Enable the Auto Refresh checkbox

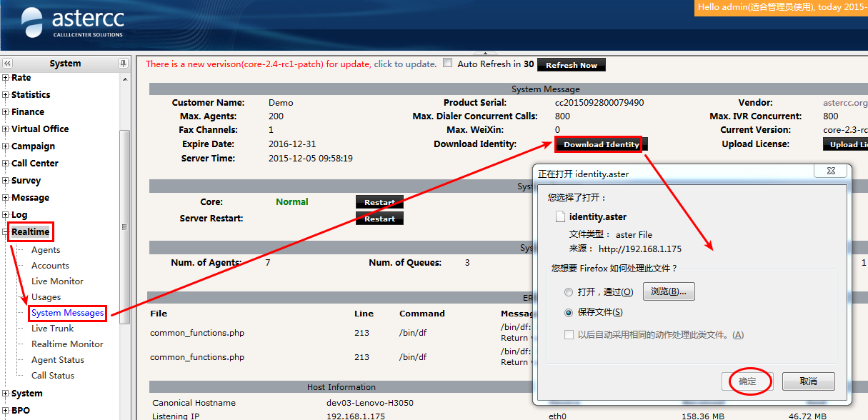pyautogui.click(x=448, y=63)
